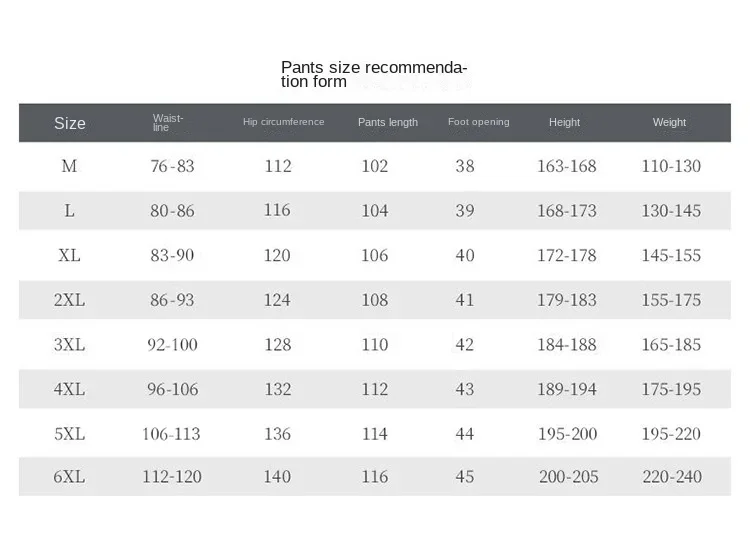Click height range 163-168 in M row
Screen dimensions: 750x547
(x=567, y=166)
